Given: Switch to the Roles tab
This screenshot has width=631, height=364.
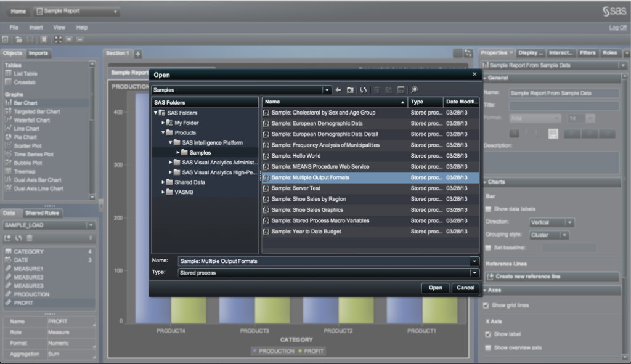Looking at the screenshot, I should [x=609, y=53].
